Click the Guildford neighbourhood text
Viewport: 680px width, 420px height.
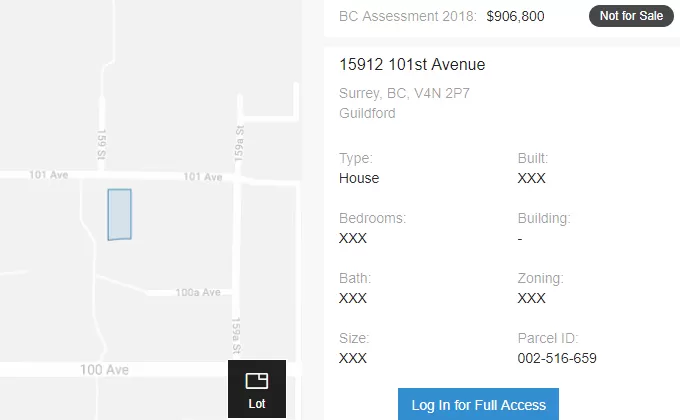(367, 113)
